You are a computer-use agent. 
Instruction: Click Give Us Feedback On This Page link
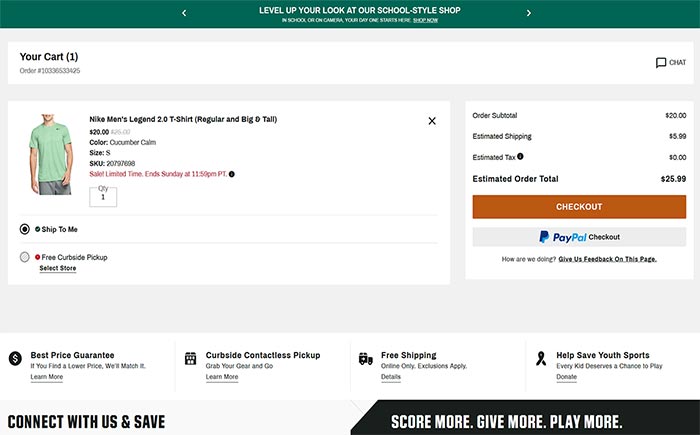607,259
